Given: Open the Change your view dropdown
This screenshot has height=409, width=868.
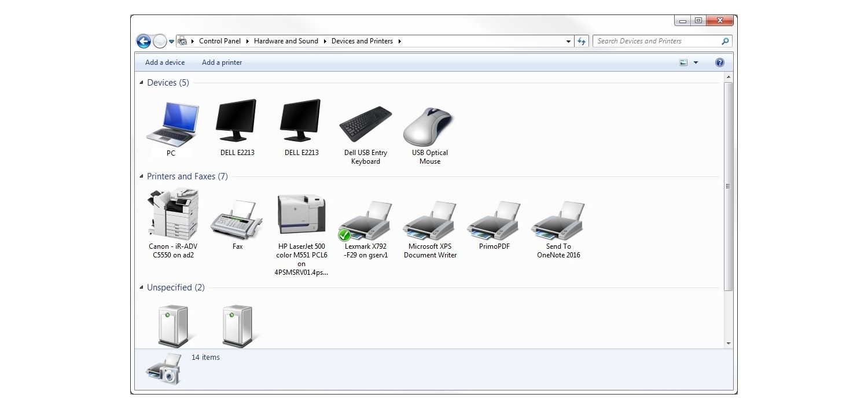Looking at the screenshot, I should 696,62.
